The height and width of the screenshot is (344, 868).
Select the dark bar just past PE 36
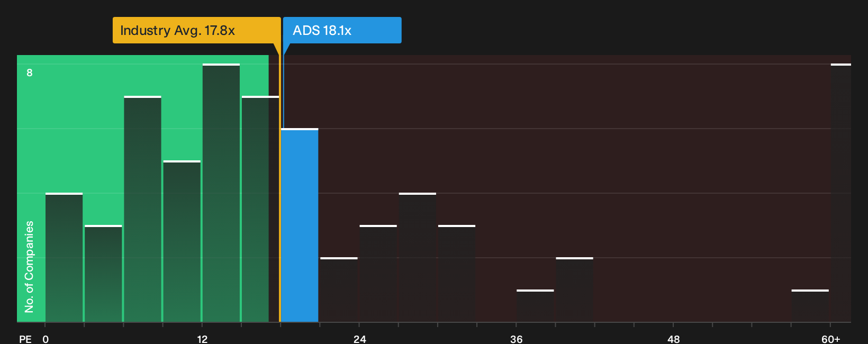tap(535, 306)
